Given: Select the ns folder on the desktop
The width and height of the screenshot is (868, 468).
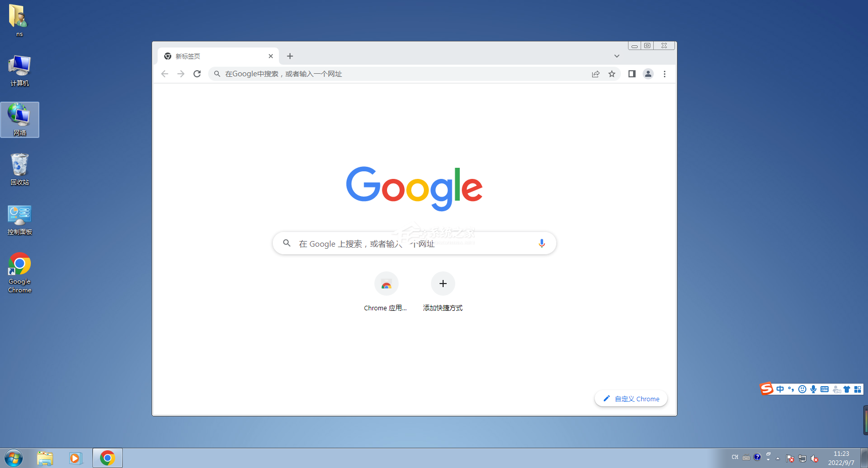Looking at the screenshot, I should tap(19, 20).
